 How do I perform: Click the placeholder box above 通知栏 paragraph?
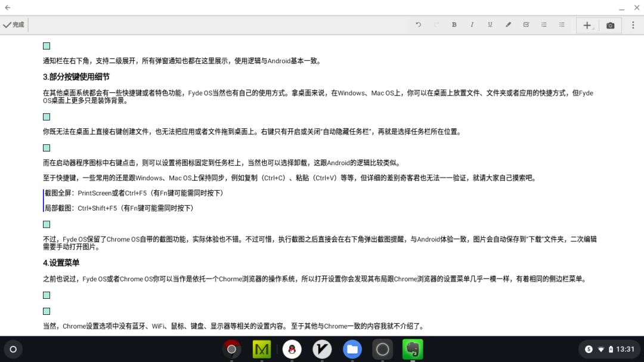[x=47, y=46]
